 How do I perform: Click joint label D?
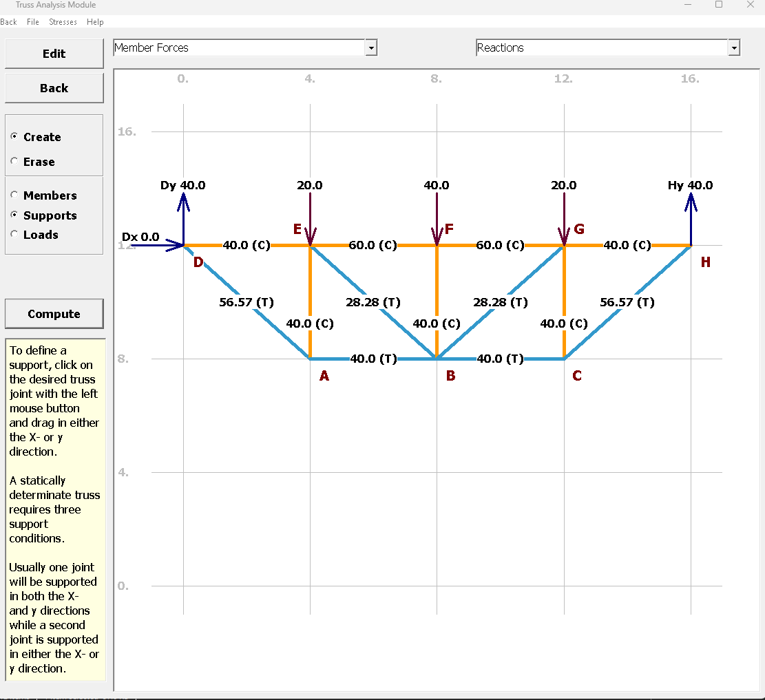(x=198, y=262)
